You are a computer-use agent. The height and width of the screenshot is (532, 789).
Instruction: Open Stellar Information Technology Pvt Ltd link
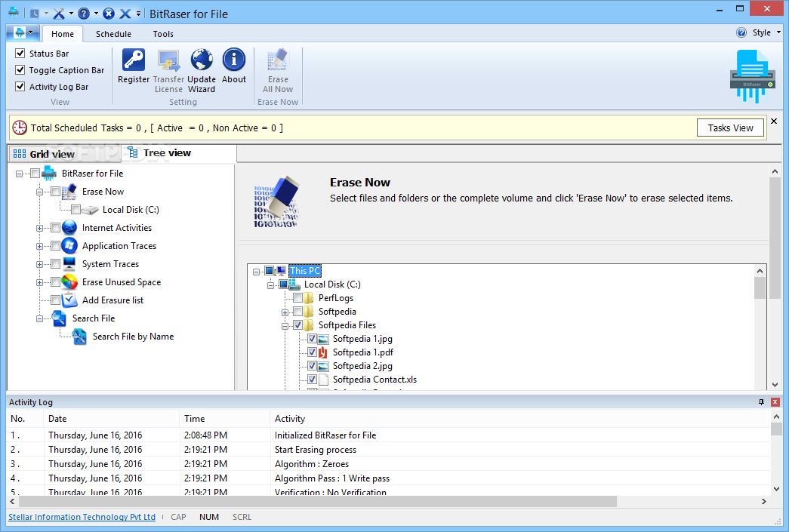tap(82, 517)
